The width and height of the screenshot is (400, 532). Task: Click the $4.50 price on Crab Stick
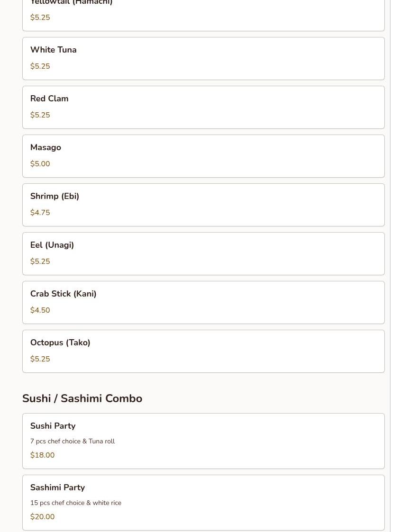tap(40, 310)
